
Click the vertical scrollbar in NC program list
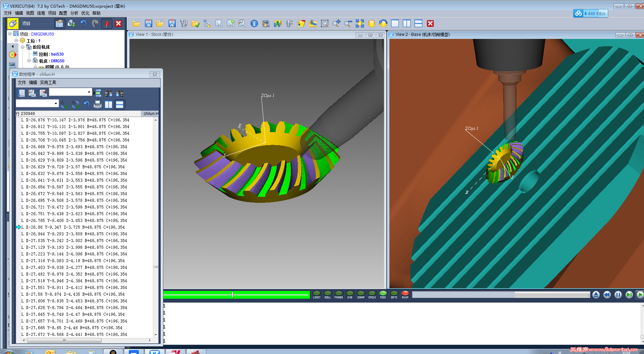(x=156, y=227)
